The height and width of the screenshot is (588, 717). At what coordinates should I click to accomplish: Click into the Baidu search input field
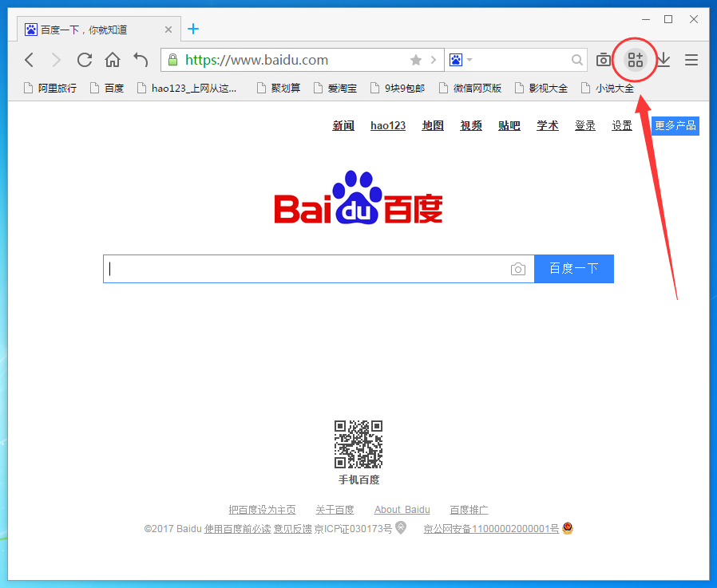[x=307, y=269]
